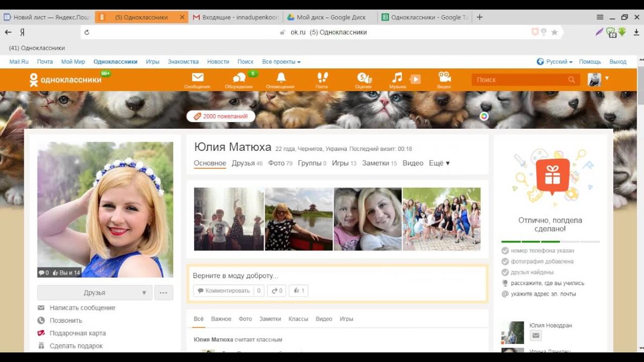Open Оповещения bell notifications icon
This screenshot has width=644, height=362.
(x=281, y=77)
